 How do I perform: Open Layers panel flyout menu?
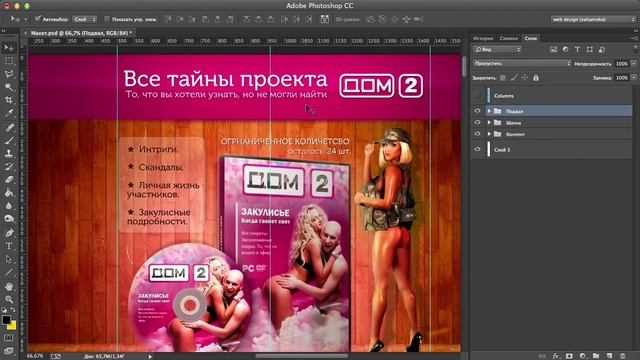coord(633,38)
